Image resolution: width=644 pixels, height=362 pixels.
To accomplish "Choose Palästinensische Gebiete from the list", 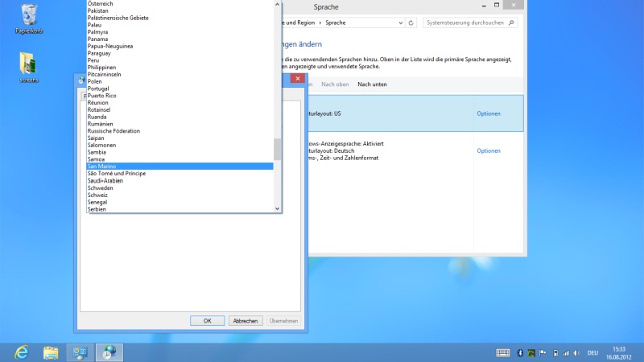I will pos(180,18).
